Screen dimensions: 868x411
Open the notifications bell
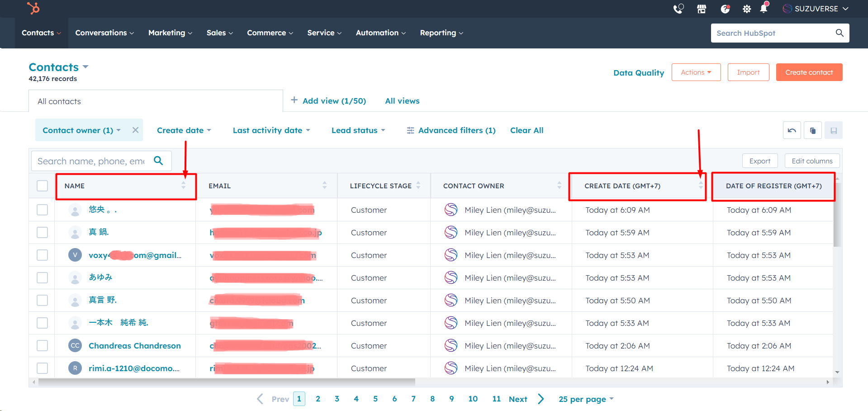(x=764, y=9)
